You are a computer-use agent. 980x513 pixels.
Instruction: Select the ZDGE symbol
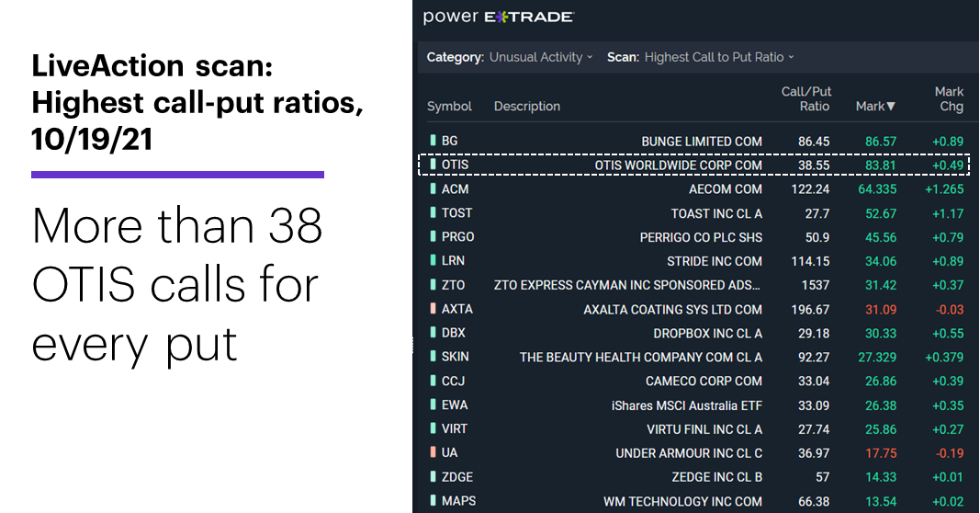(456, 477)
